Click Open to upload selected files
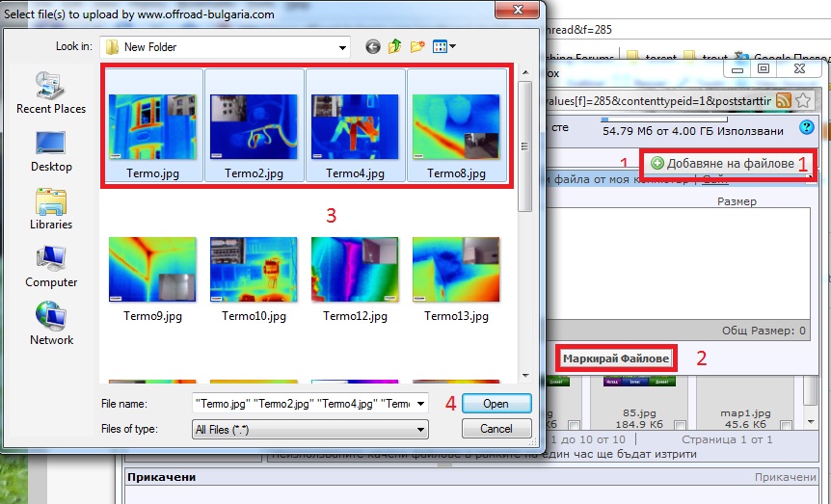This screenshot has height=504, width=831. [x=496, y=404]
